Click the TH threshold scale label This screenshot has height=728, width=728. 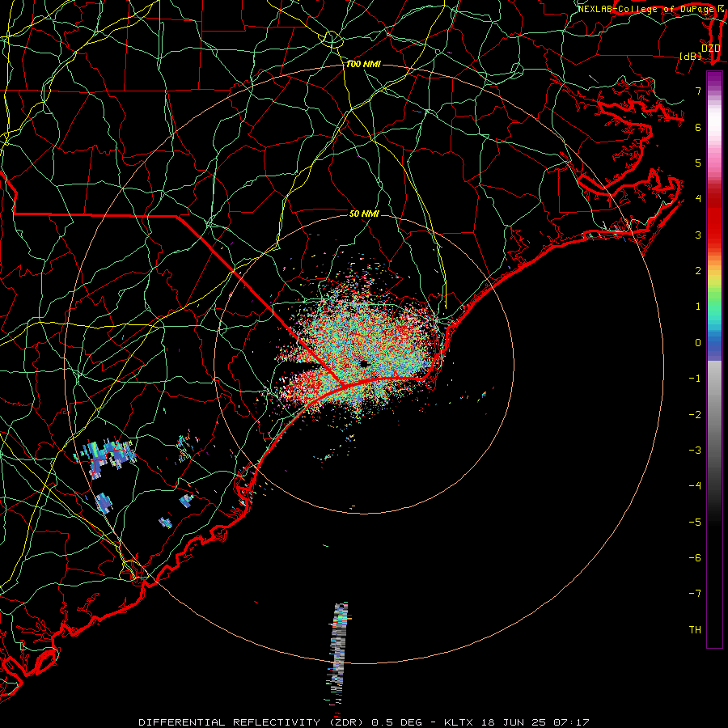[695, 630]
